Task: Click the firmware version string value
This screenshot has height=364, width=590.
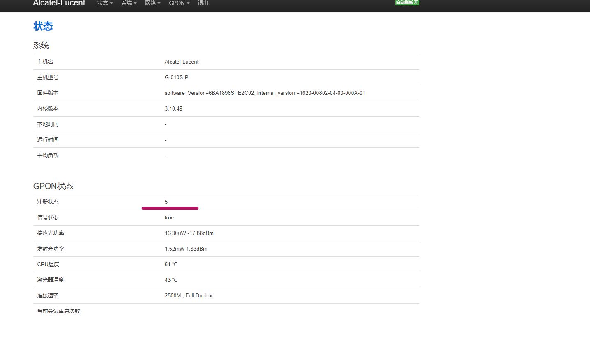Action: [265, 93]
